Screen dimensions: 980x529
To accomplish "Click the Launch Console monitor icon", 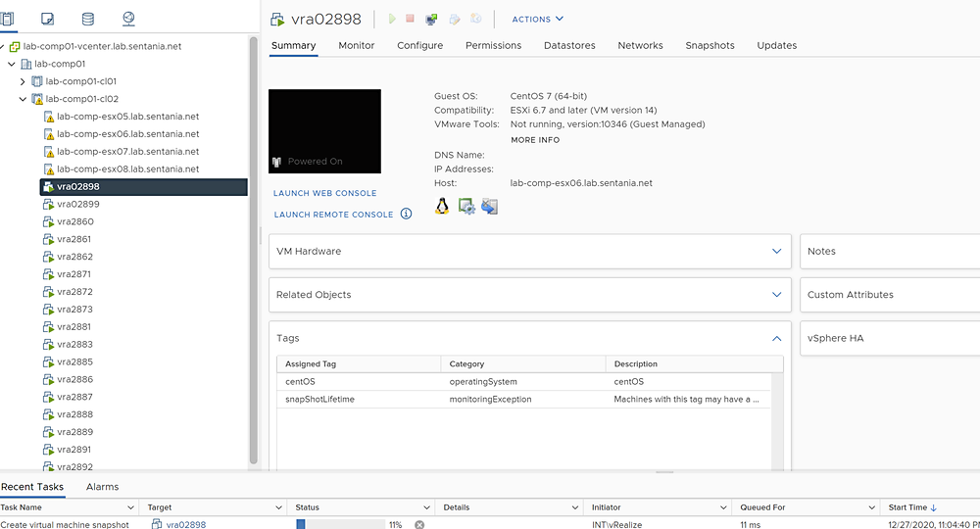I will [x=431, y=20].
